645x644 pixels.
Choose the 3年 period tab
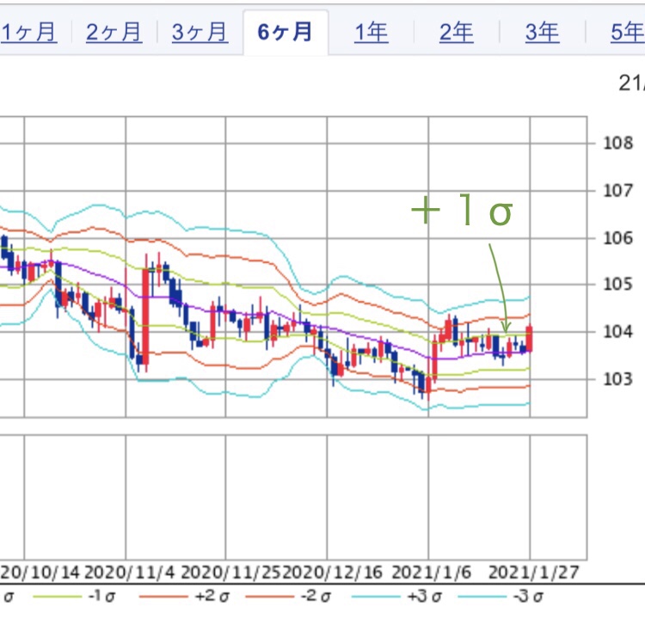(542, 33)
